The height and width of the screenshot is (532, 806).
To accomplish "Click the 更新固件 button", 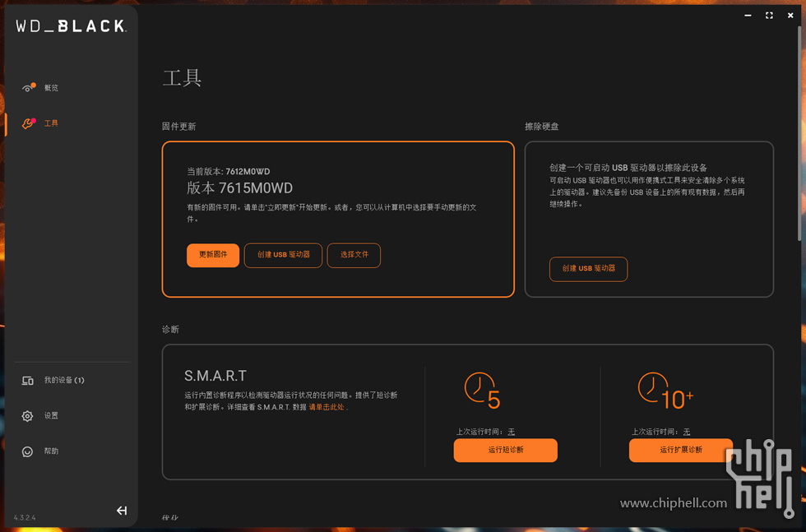I will click(x=213, y=255).
